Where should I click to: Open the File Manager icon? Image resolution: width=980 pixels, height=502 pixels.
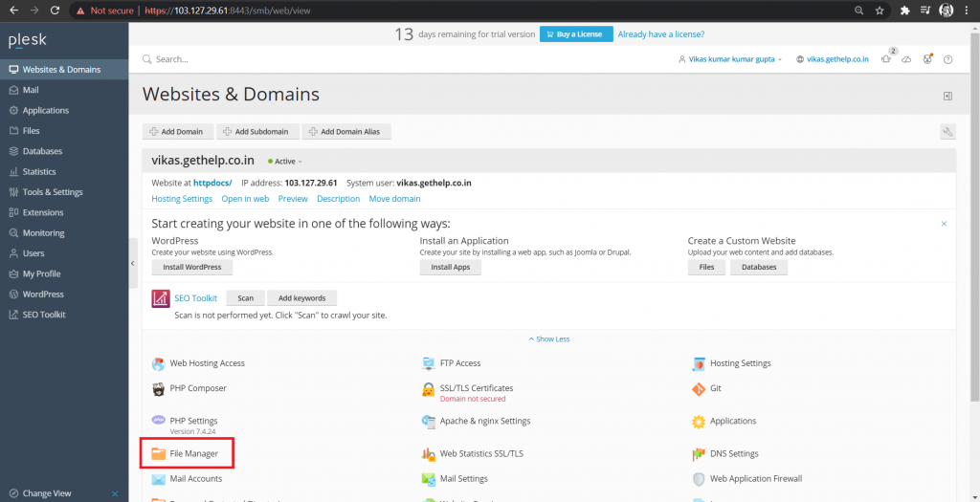click(159, 453)
